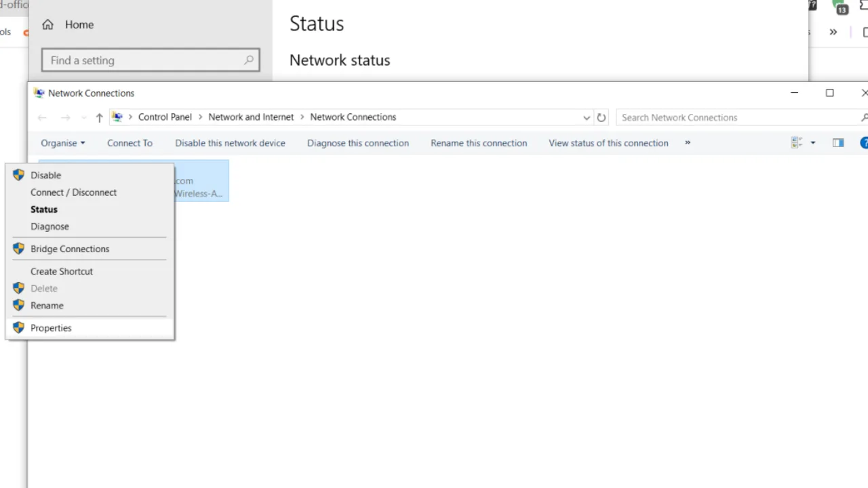Click the Diagnose this connection toolbar command
This screenshot has width=868, height=488.
pyautogui.click(x=357, y=143)
